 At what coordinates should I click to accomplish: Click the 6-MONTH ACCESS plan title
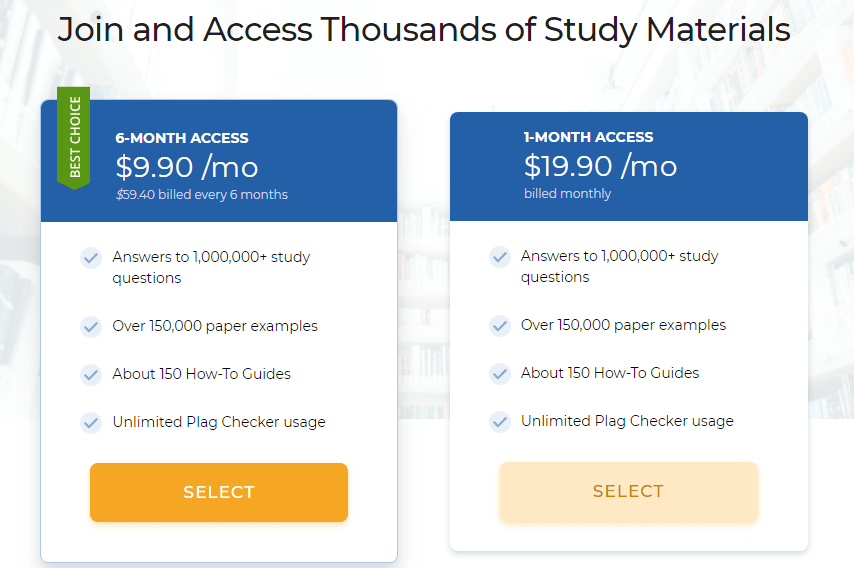182,138
